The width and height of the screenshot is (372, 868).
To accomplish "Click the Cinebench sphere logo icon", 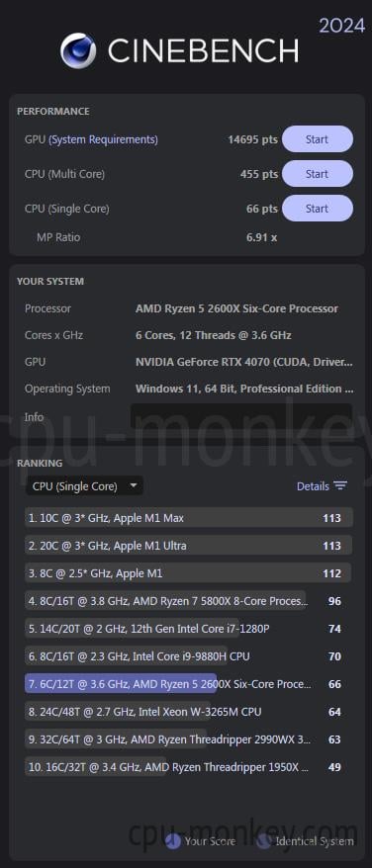I will pos(78,50).
